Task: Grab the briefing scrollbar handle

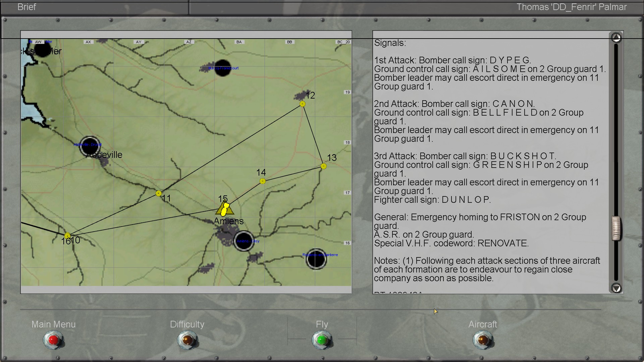Action: (x=616, y=228)
